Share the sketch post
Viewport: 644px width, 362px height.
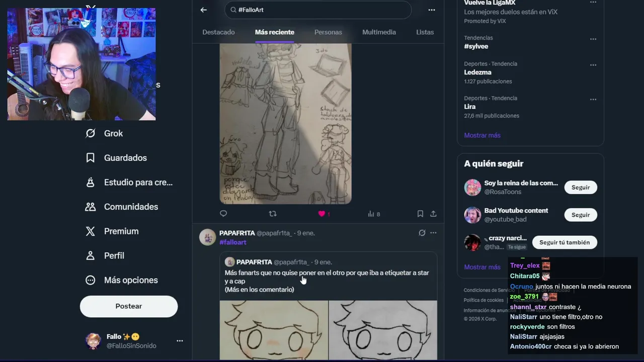(433, 214)
